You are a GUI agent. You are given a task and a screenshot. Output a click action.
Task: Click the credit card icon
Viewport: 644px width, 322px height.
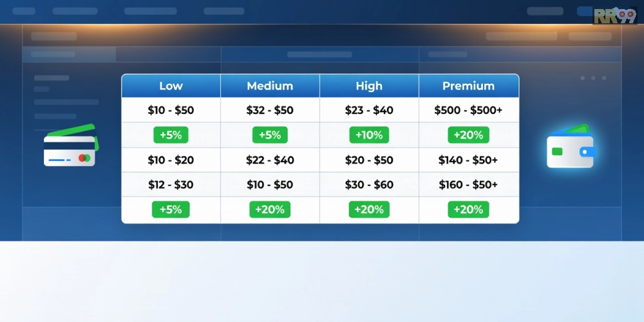[70, 147]
